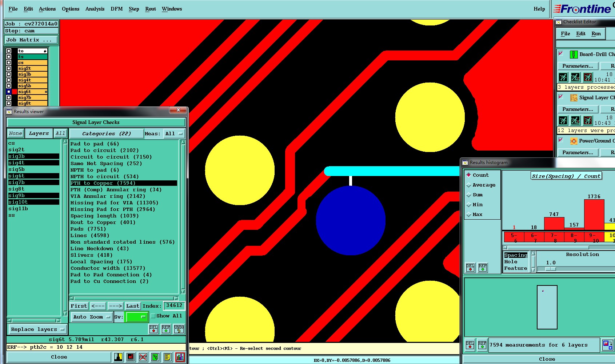Viewport: 615px width, 364px height.
Task: Enable the Show All checkbox
Action: click(x=153, y=316)
